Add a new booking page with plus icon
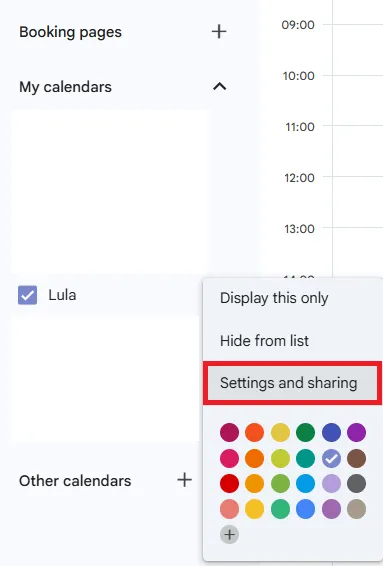Image resolution: width=383 pixels, height=566 pixels. click(x=219, y=32)
